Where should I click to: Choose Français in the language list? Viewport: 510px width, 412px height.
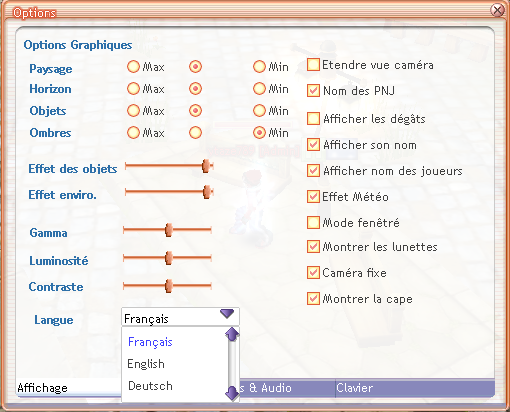point(150,342)
